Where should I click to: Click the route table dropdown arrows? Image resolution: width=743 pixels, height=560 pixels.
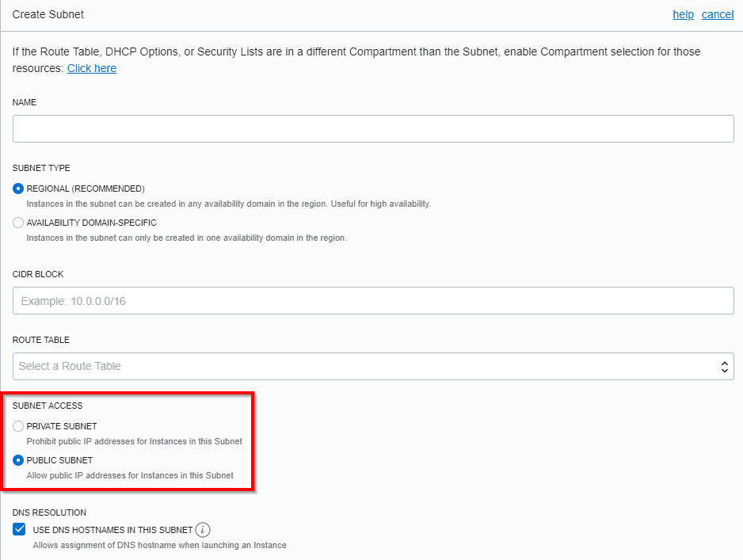[x=725, y=367]
